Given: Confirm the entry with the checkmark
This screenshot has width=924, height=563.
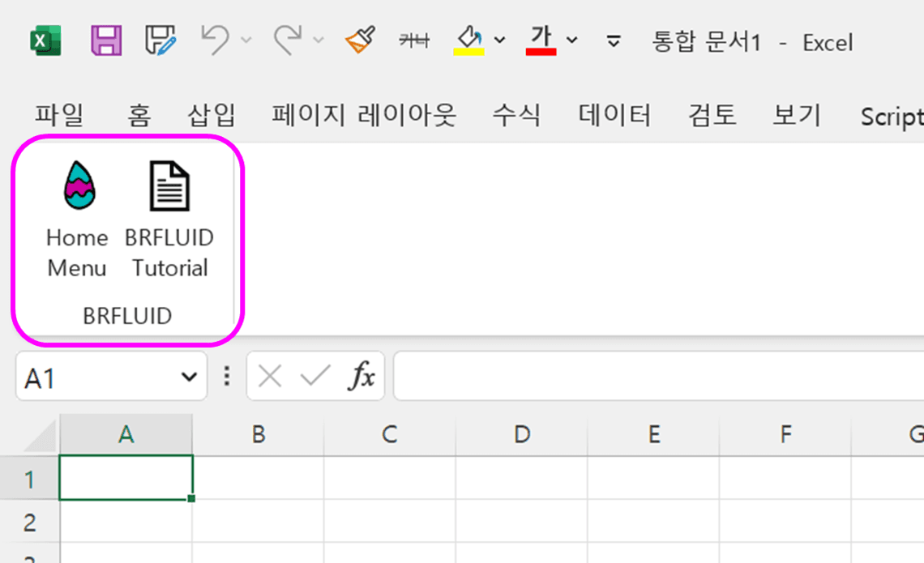Looking at the screenshot, I should [x=315, y=377].
